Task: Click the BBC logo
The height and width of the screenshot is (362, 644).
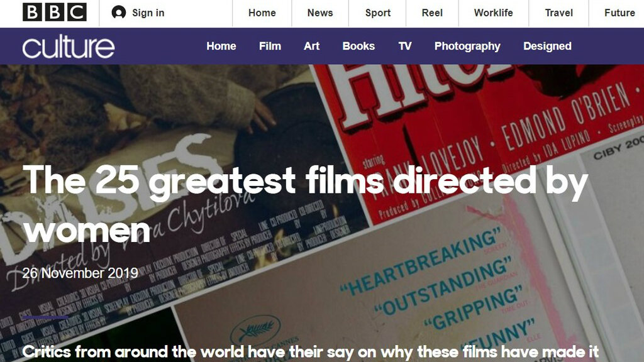Action: [x=55, y=13]
